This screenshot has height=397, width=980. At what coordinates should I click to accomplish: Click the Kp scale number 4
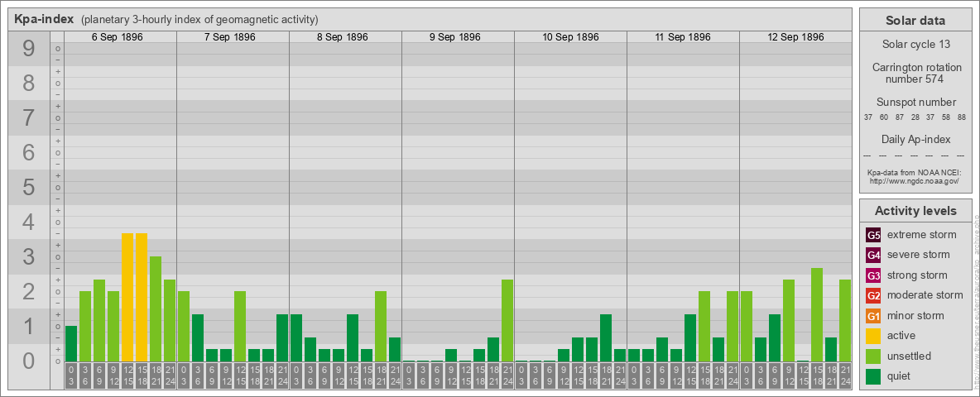pyautogui.click(x=28, y=222)
